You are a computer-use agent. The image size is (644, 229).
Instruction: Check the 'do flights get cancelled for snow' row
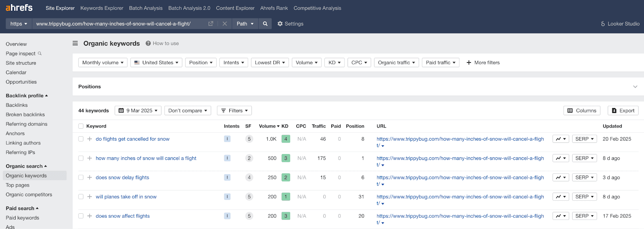(x=81, y=139)
